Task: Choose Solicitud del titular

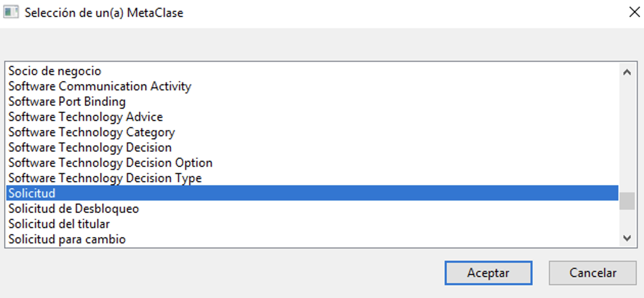Action: [x=312, y=224]
